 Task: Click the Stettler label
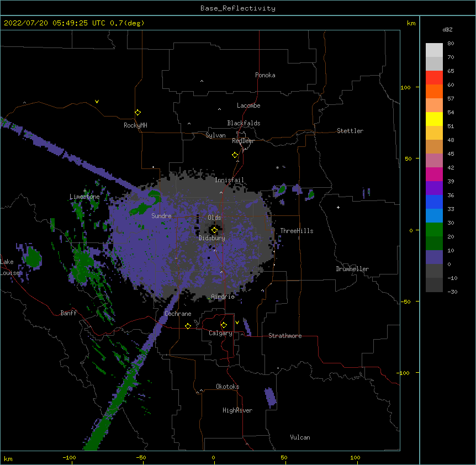(x=350, y=131)
